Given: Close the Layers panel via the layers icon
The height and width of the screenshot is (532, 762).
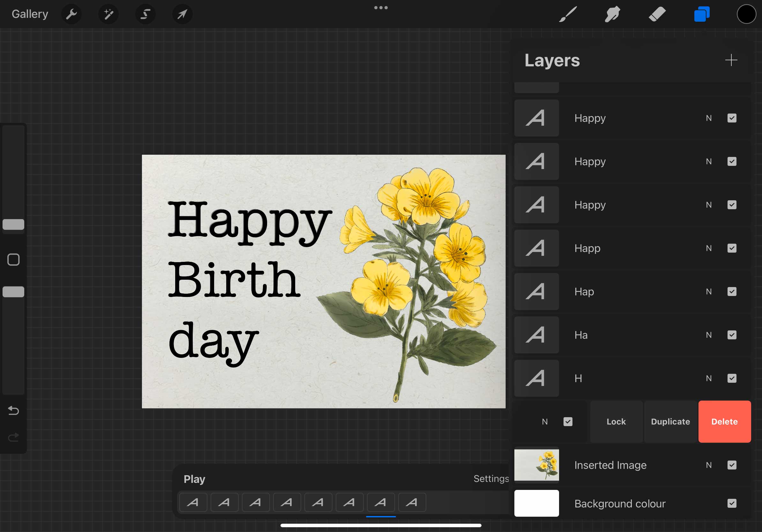Looking at the screenshot, I should 702,14.
